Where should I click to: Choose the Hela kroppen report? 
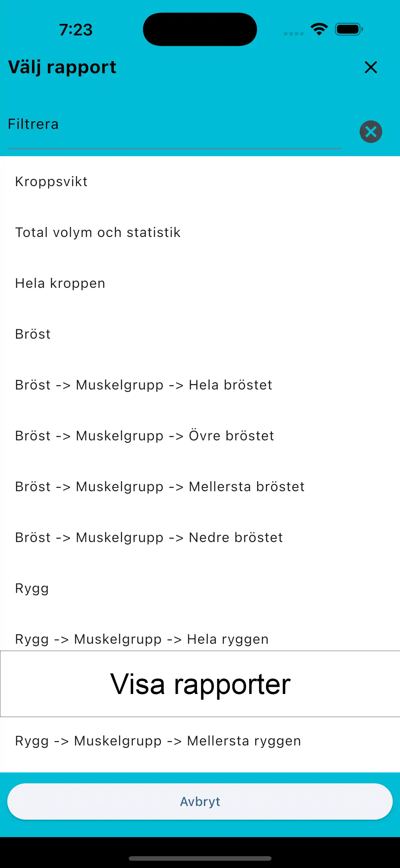[x=60, y=283]
